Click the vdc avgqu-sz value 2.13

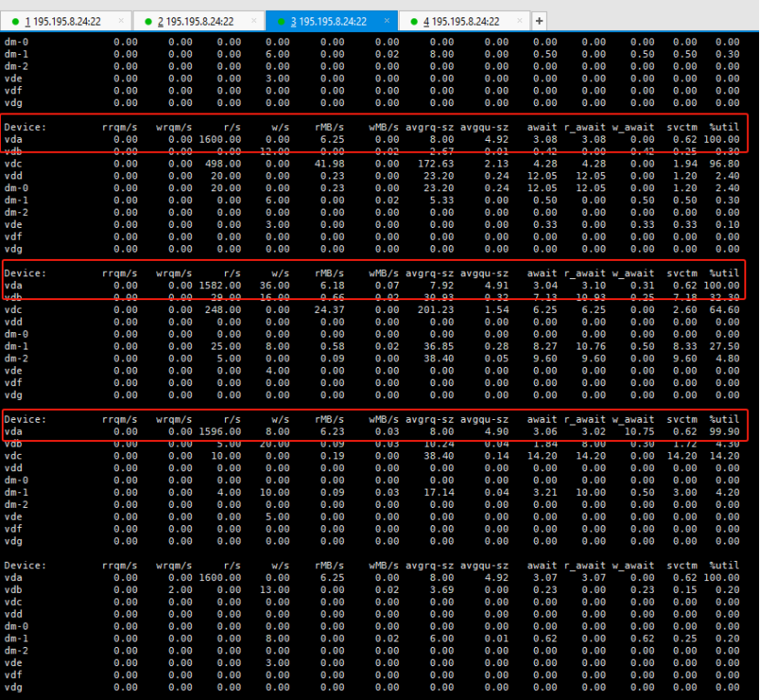497,164
